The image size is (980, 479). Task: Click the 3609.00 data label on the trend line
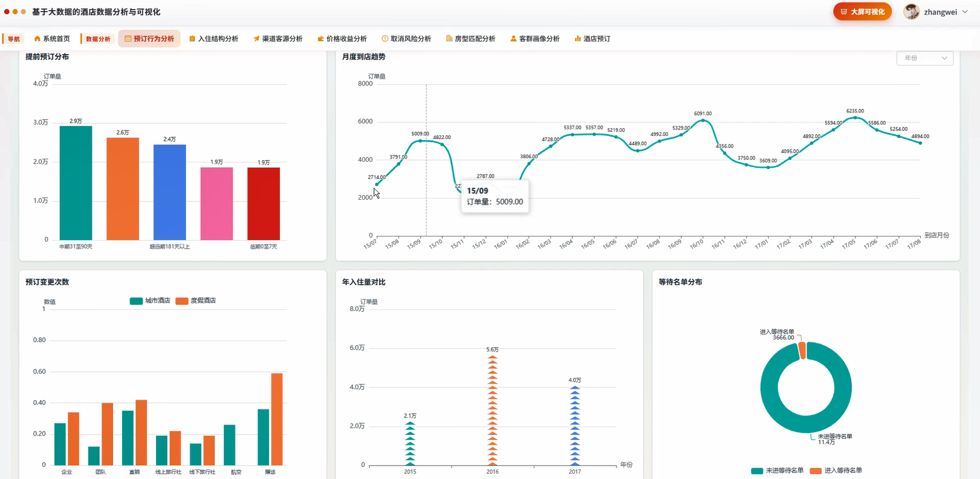[768, 161]
